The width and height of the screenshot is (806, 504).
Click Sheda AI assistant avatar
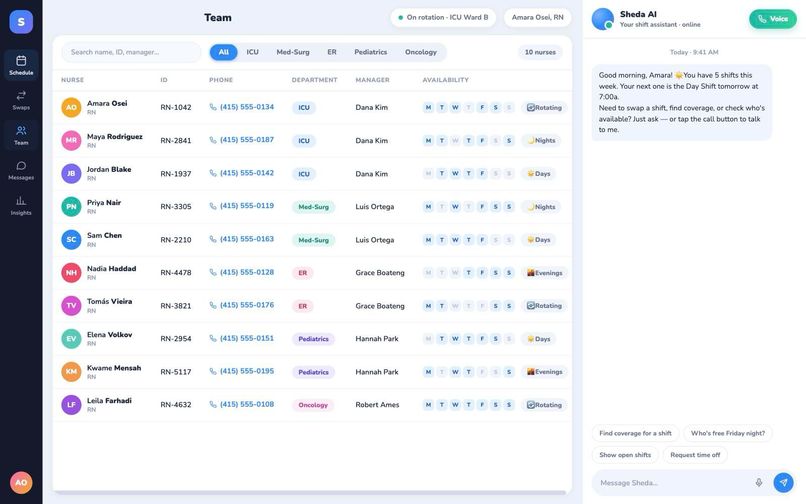click(x=603, y=19)
